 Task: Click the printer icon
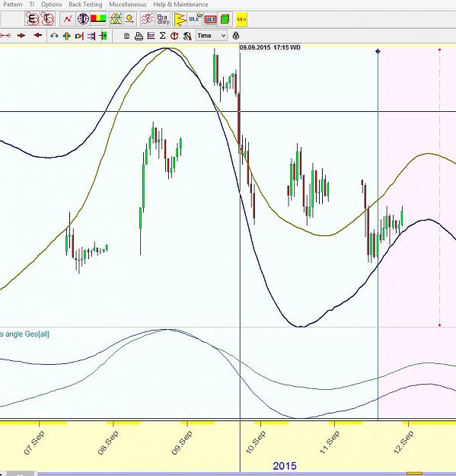pyautogui.click(x=139, y=36)
